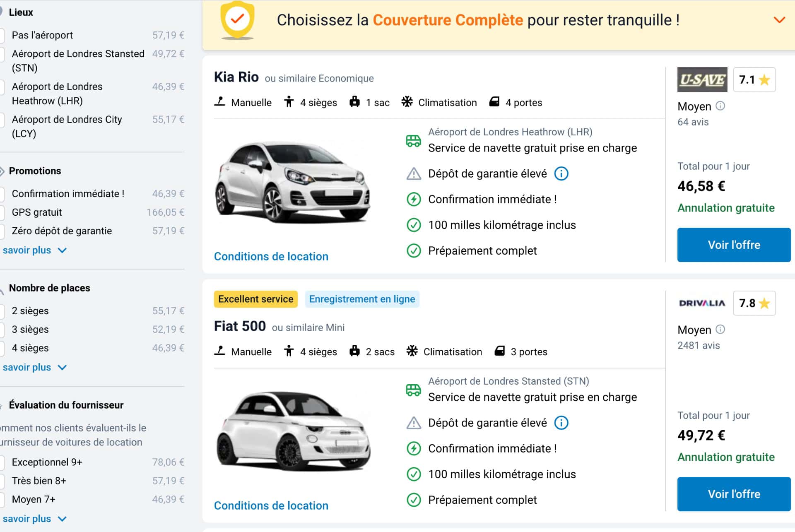
Task: Expand savoir plus under Promotions
Action: coord(34,250)
